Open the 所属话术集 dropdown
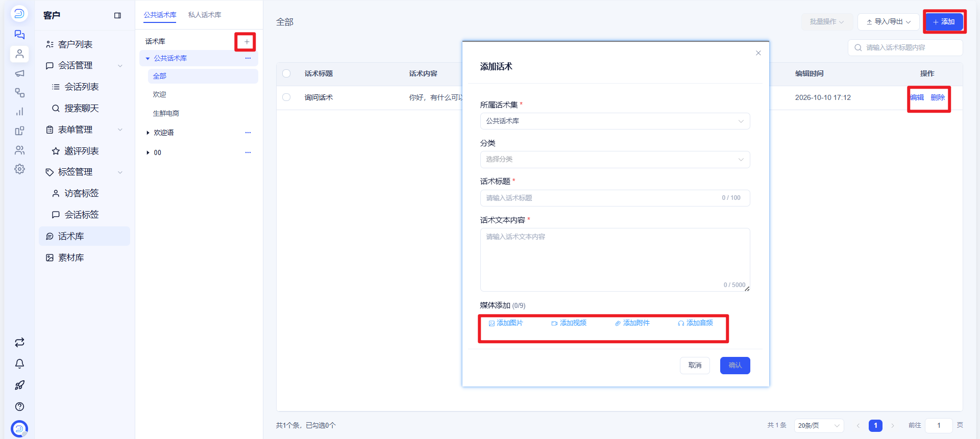 point(615,121)
